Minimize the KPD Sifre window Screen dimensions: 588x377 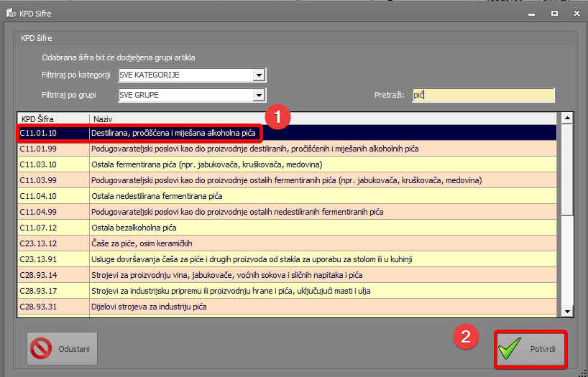point(533,13)
